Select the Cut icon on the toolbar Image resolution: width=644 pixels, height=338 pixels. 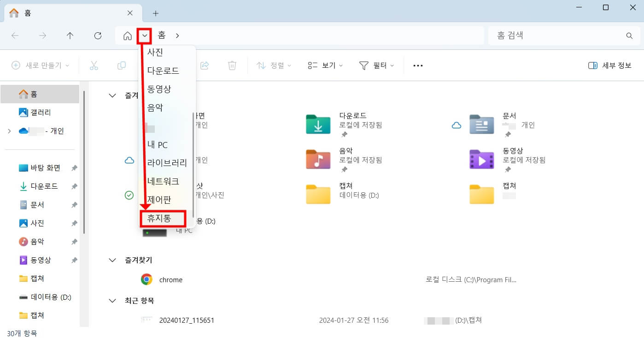(94, 65)
